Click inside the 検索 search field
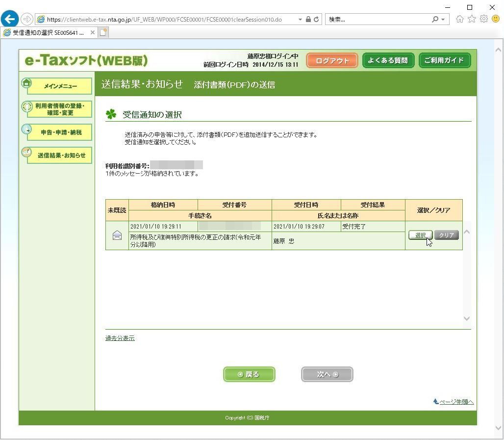This screenshot has height=440, width=504. tap(378, 19)
